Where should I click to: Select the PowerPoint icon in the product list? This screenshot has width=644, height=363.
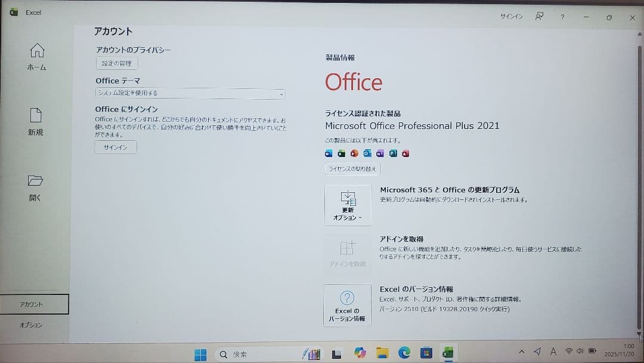[x=354, y=153]
